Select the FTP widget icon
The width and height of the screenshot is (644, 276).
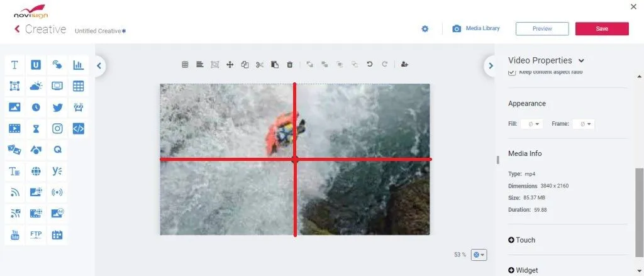(36, 235)
